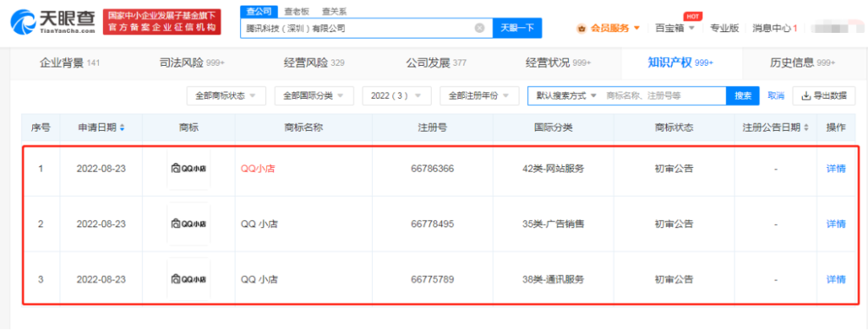
Task: Open QQ小店 trademark image for 66786366
Action: click(x=189, y=169)
